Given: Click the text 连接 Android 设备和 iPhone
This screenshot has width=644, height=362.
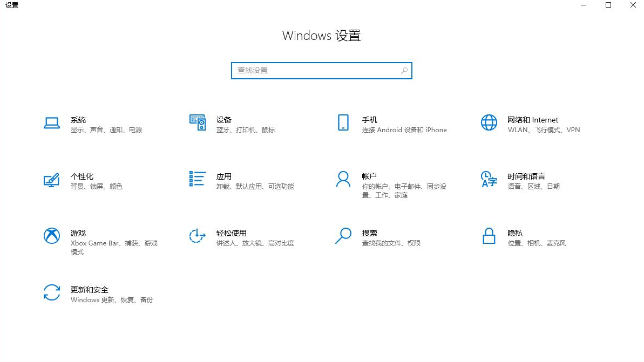Looking at the screenshot, I should (404, 129).
